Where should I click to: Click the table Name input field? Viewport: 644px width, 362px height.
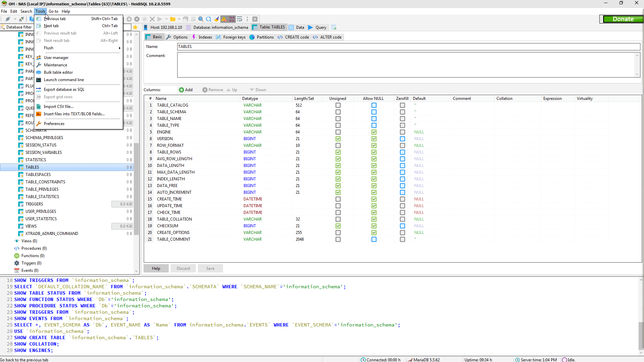point(408,47)
